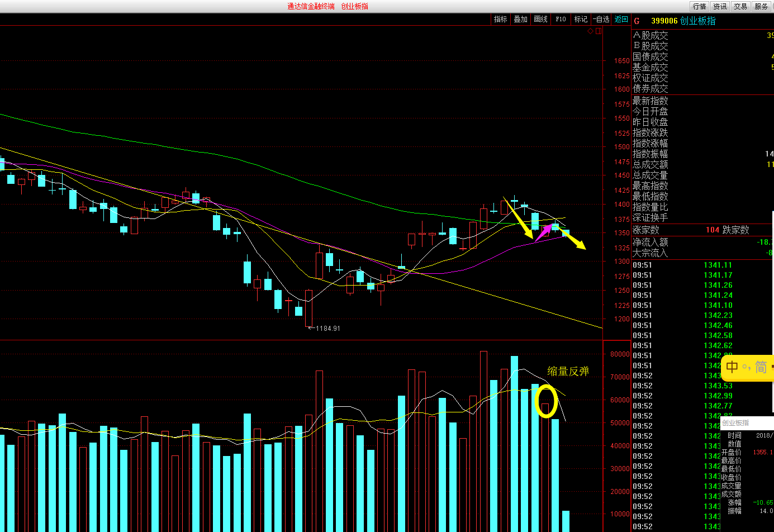Click the 指数涨幅 label

click(x=650, y=143)
